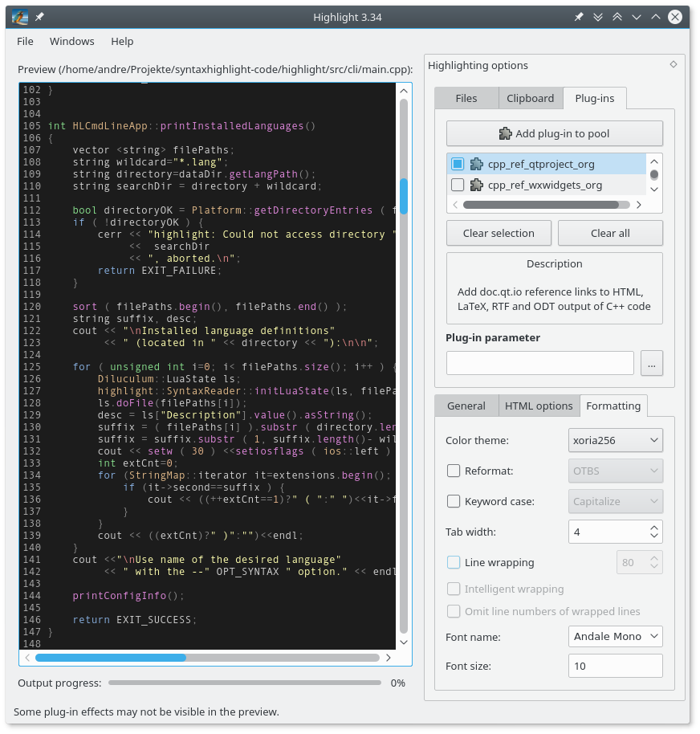Click the preview horizontal scrollbar thumb

coord(111,658)
